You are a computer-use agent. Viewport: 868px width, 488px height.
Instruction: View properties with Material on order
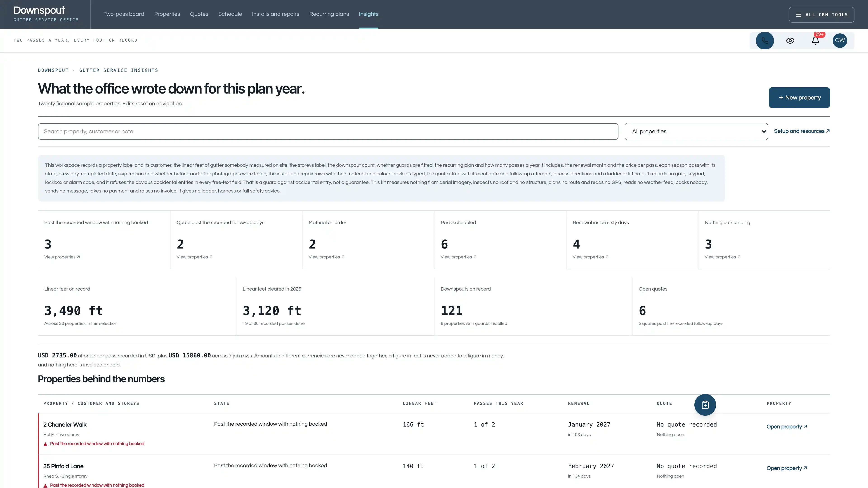326,257
